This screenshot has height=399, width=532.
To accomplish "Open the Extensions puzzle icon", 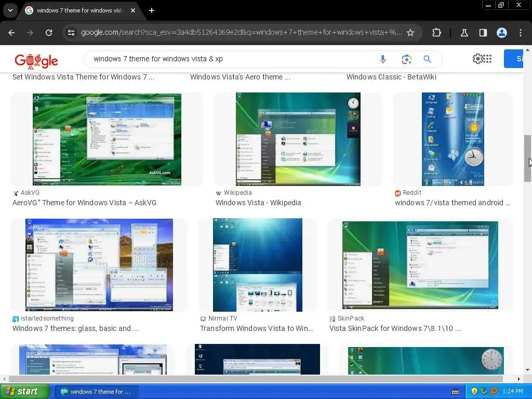I will (x=436, y=33).
